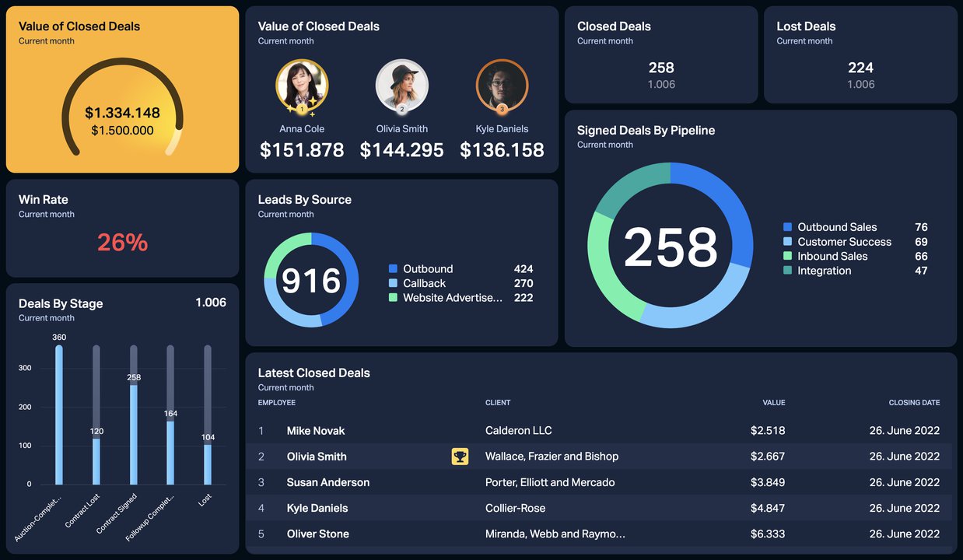Click the Callback legend color square
Image resolution: width=963 pixels, height=560 pixels.
tap(393, 283)
